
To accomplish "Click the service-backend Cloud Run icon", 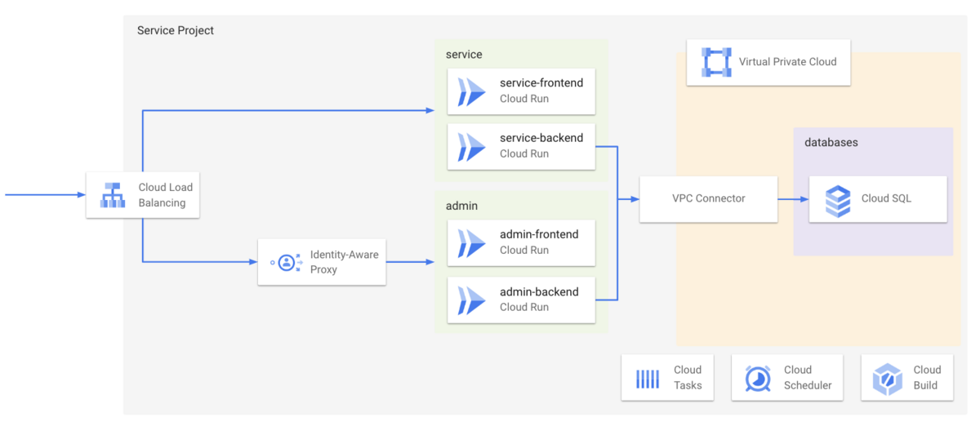I will tap(471, 146).
